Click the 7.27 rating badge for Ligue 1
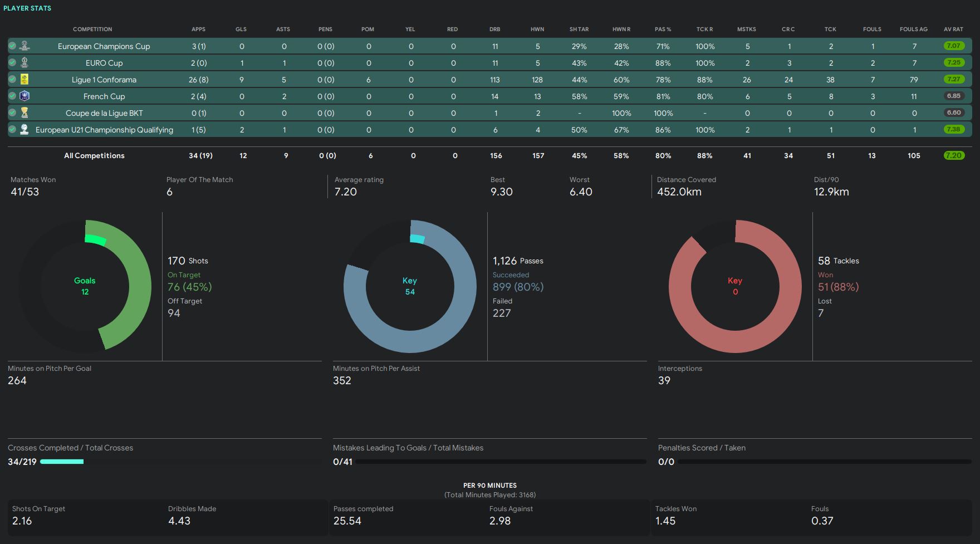Image resolution: width=980 pixels, height=544 pixels. [x=953, y=79]
